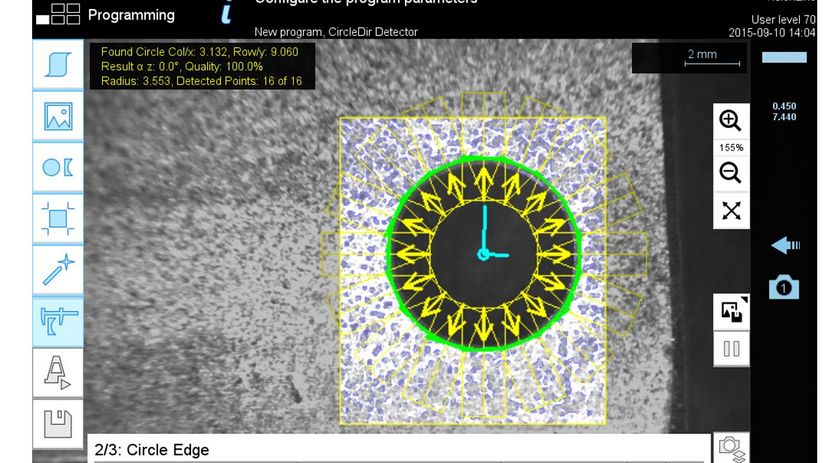
Task: Click the camera snapshot icon with number 1
Action: click(x=784, y=288)
